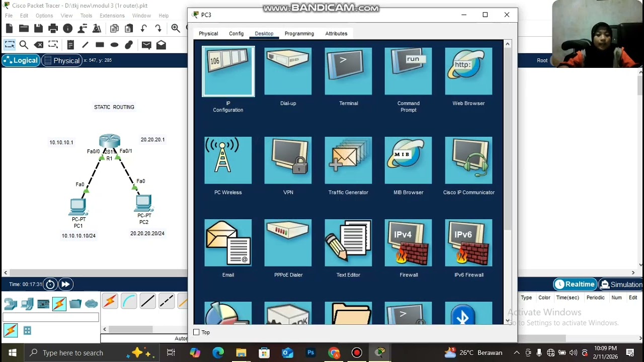Screen dimensions: 644x362
Task: Activate the Select tool
Action: coord(9,45)
